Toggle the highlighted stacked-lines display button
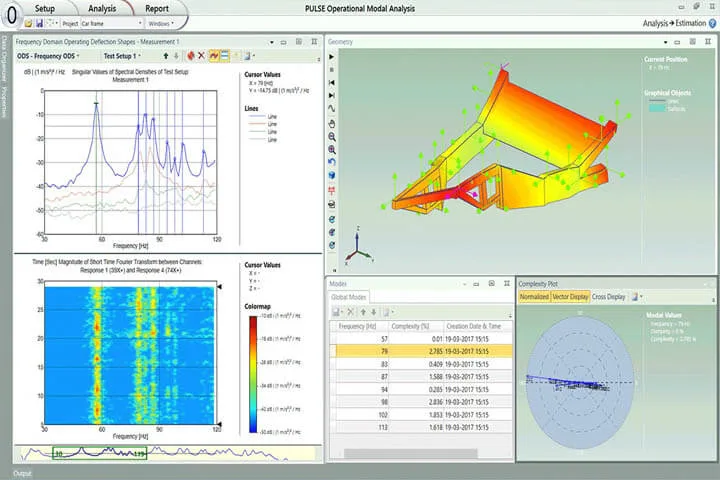 click(x=225, y=56)
